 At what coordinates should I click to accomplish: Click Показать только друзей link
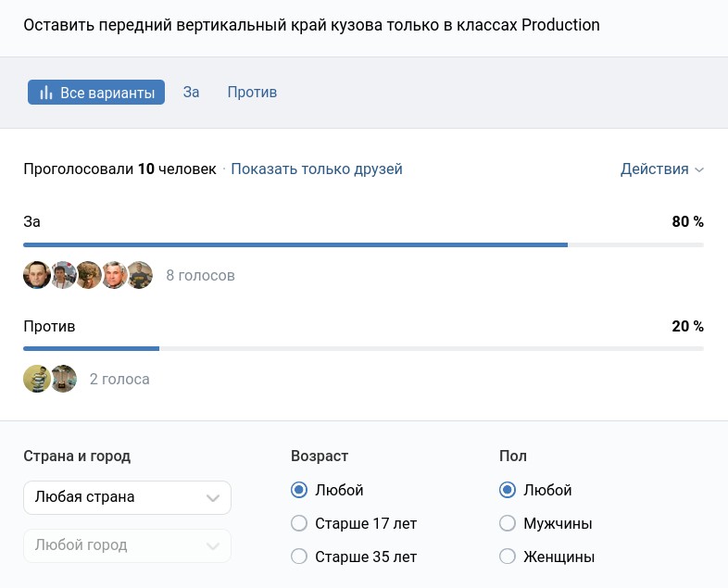point(317,169)
